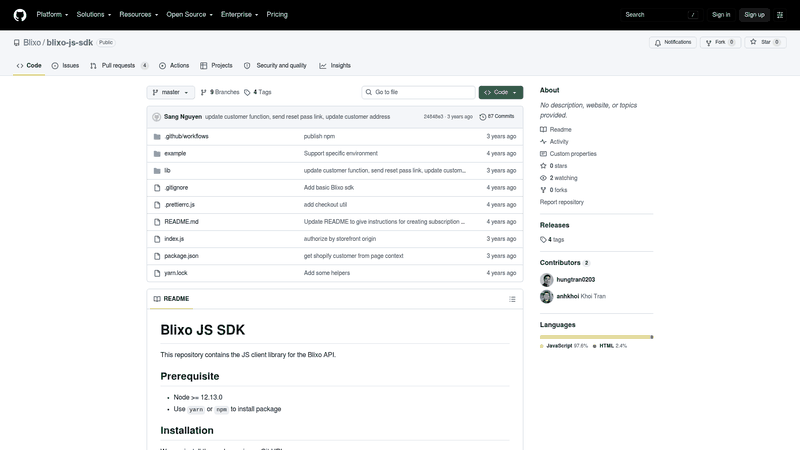Viewport: 800px width, 450px height.
Task: Click the JavaScript 97.6% language entry
Action: click(x=564, y=346)
